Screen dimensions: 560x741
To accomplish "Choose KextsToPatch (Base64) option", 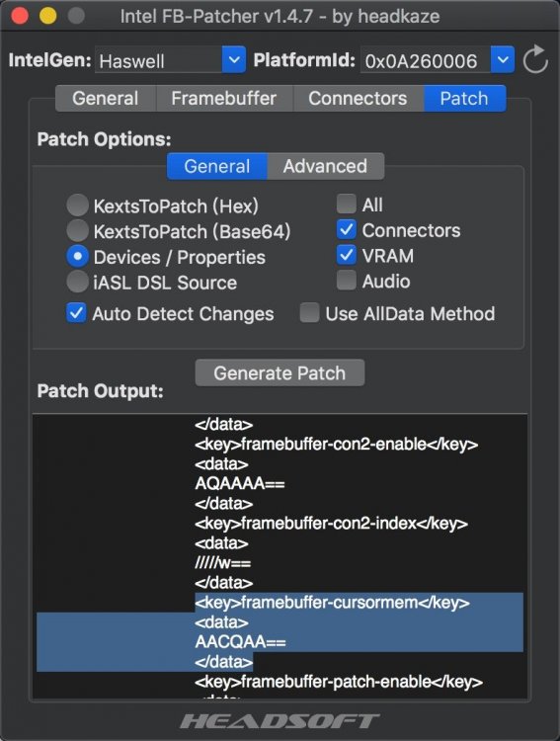I will click(x=77, y=230).
